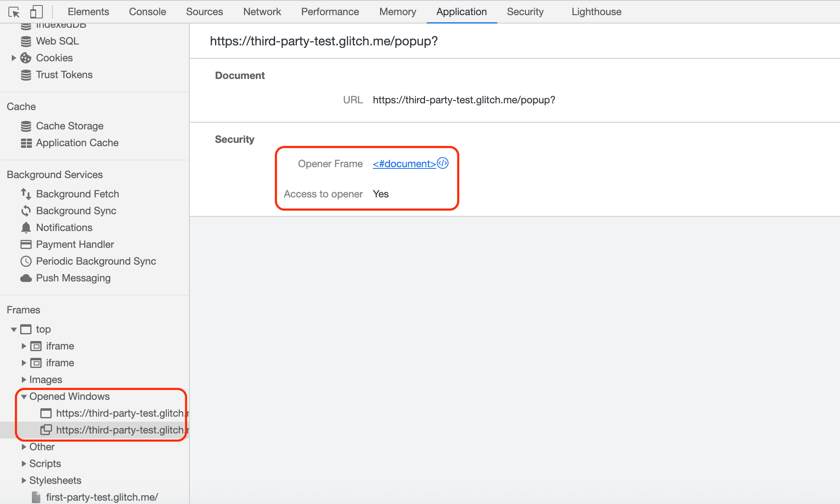Open the Web SQL storage section
Image resolution: width=840 pixels, height=504 pixels.
point(57,41)
